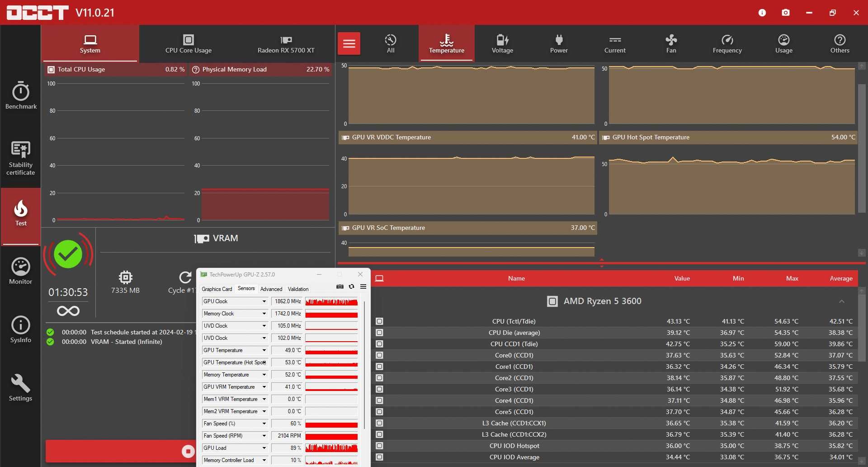Image resolution: width=868 pixels, height=467 pixels.
Task: Toggle graph for L3 Cache (CCD1:CCX1) row
Action: (380, 423)
